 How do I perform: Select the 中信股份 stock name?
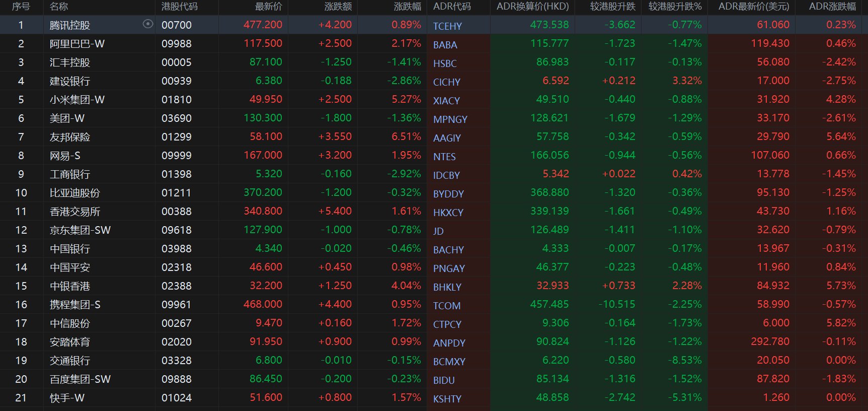click(x=70, y=323)
